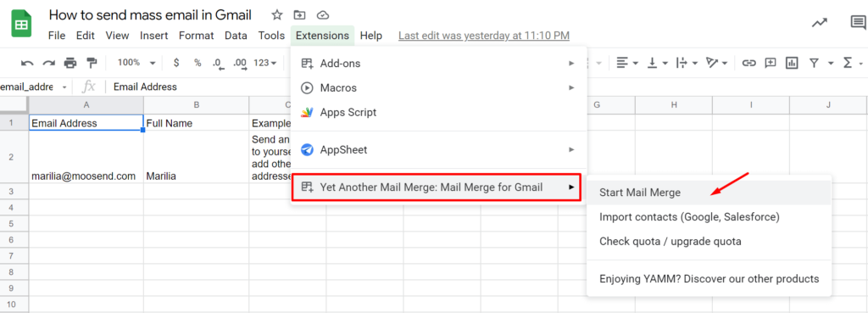
Task: Click the document title text
Action: point(150,14)
